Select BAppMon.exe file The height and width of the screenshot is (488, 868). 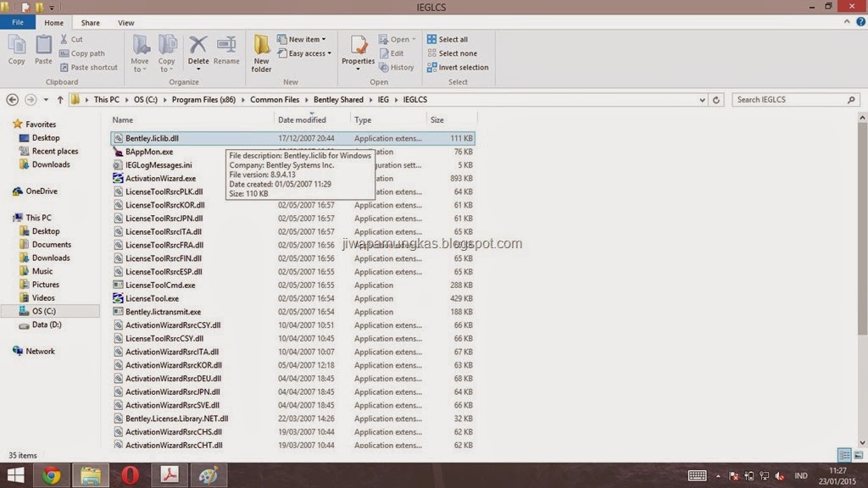[149, 152]
